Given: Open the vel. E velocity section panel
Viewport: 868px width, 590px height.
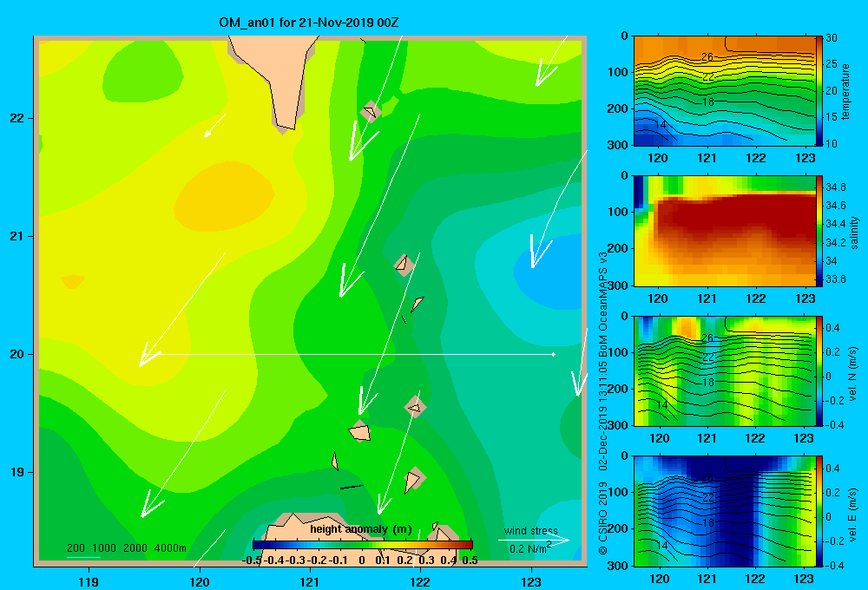Looking at the screenshot, I should [724, 511].
